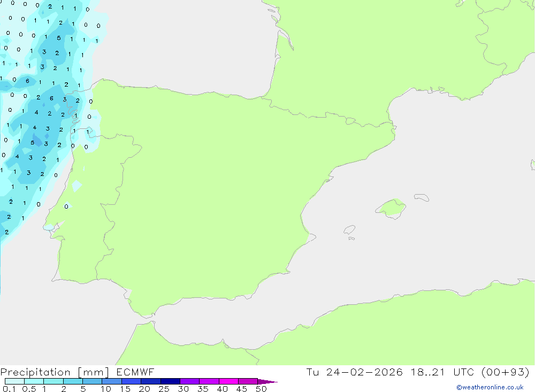Pick the 1–2 mm legend color swatch
Viewport: 535px width, 392px height.
53,381
